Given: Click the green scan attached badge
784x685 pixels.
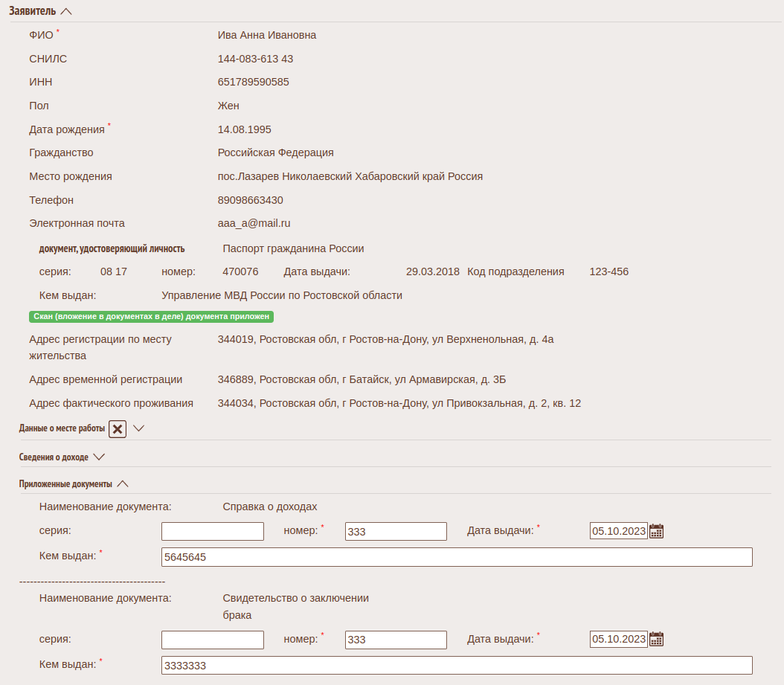Looking at the screenshot, I should (x=152, y=317).
